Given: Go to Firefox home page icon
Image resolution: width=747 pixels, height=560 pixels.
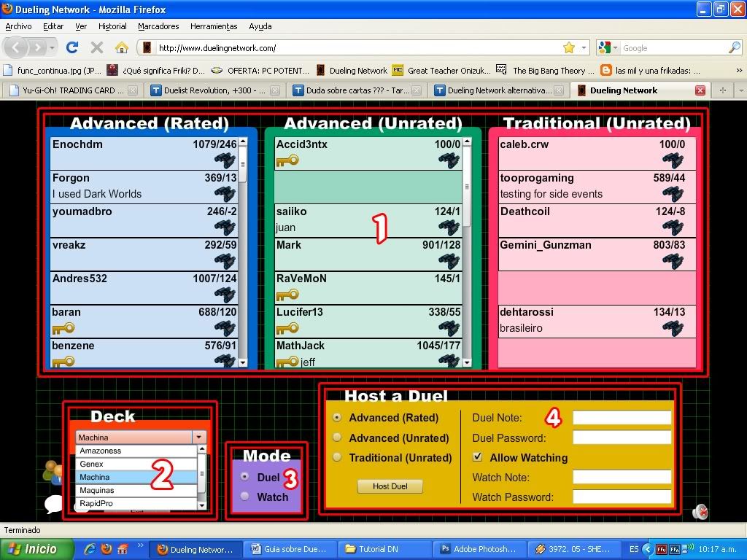Looking at the screenshot, I should pyautogui.click(x=122, y=47).
